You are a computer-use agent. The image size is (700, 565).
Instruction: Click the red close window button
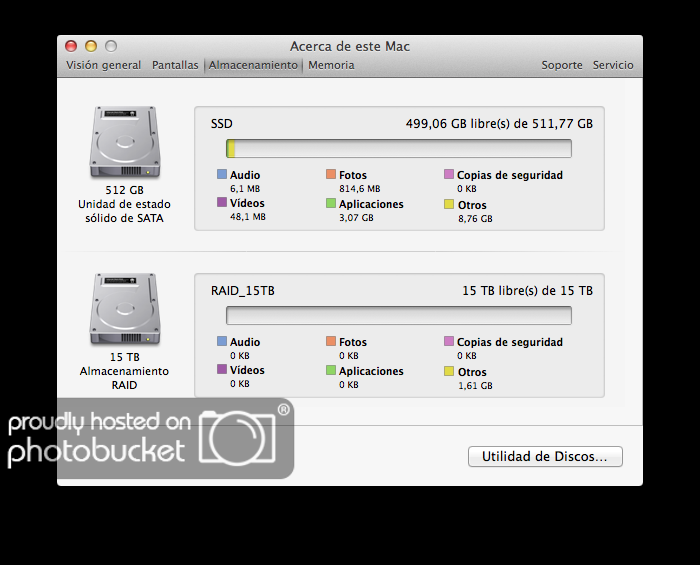(71, 46)
